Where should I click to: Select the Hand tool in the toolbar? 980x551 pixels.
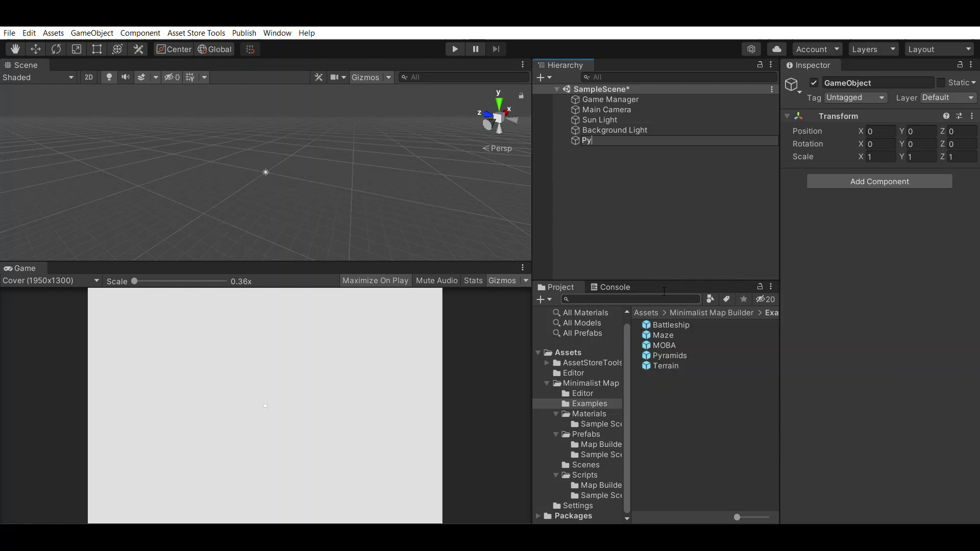click(x=15, y=49)
